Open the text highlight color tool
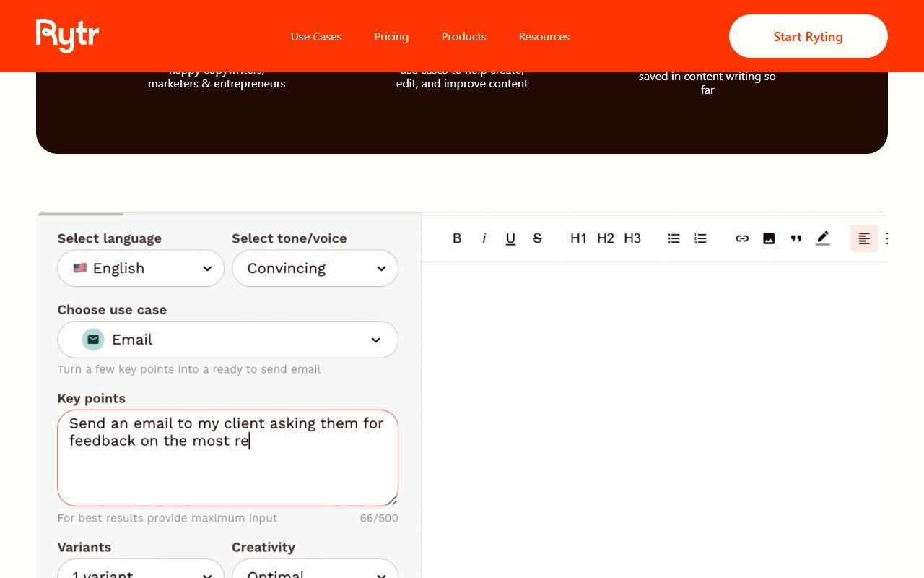Viewport: 924px width, 578px height. [x=823, y=238]
